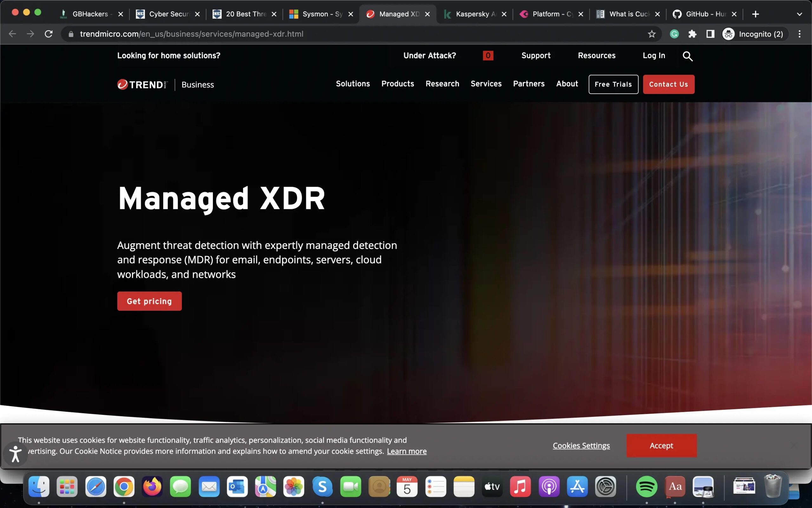Switch to the What is Cuck tab

click(628, 14)
